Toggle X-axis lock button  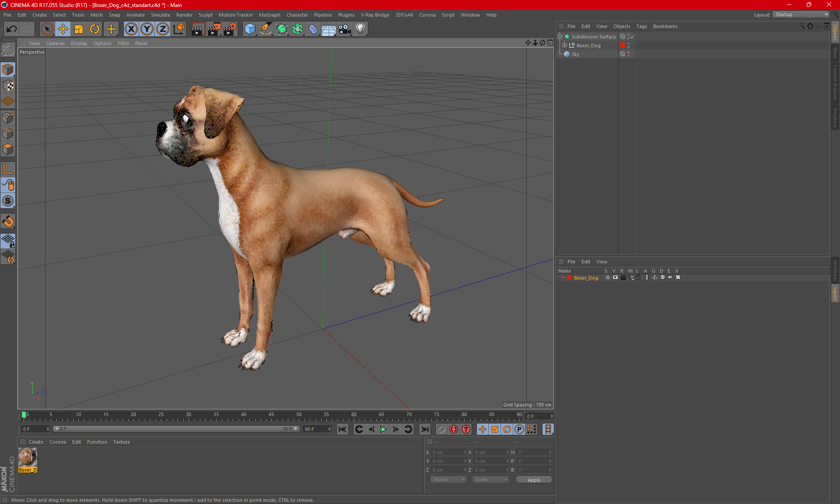[x=131, y=29]
